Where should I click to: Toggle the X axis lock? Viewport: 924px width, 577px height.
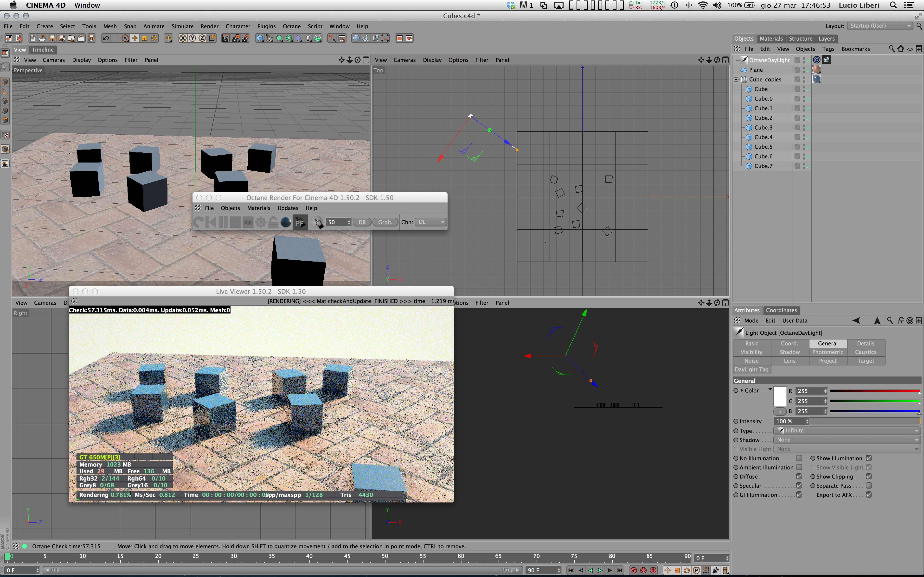coord(183,38)
